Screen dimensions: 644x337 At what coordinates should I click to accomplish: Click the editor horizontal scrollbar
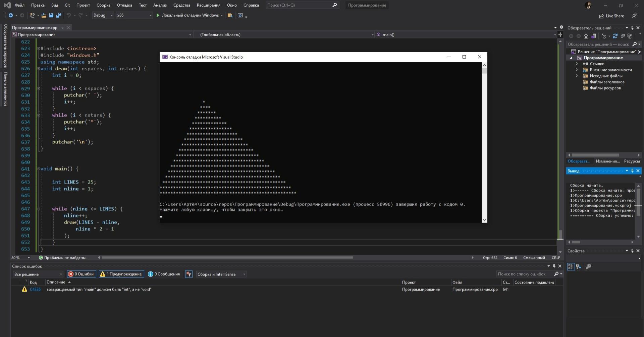[x=227, y=258]
